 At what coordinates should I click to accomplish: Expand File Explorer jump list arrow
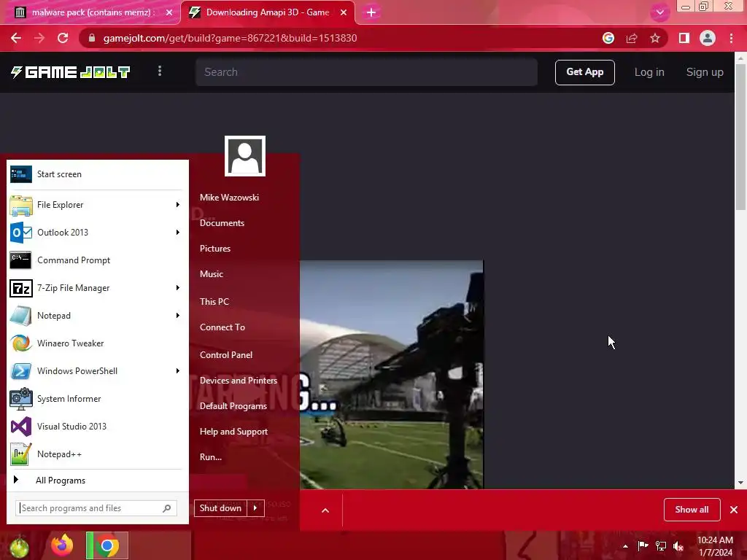coord(178,205)
